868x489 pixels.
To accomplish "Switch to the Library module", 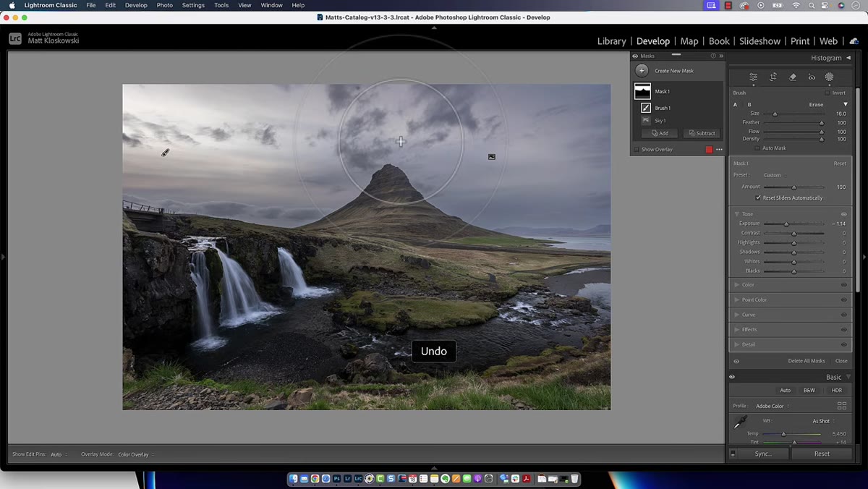I will [611, 41].
